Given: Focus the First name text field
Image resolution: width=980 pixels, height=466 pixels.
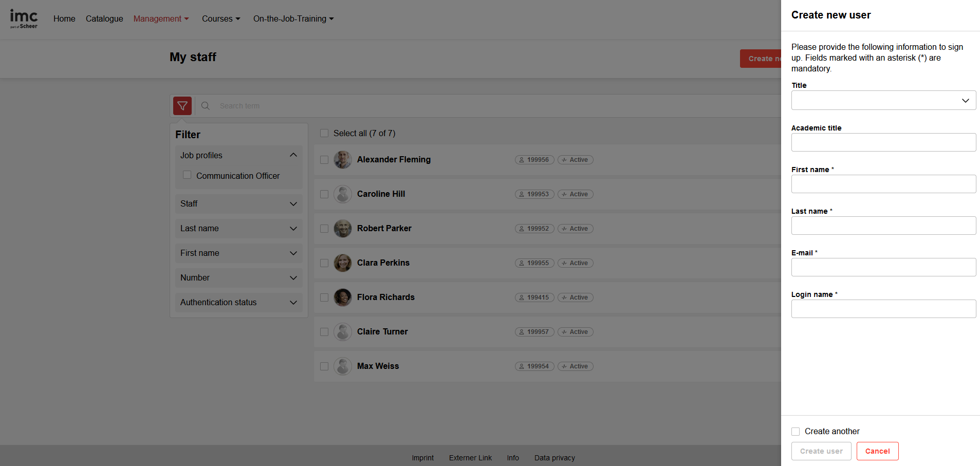Looking at the screenshot, I should [x=883, y=184].
